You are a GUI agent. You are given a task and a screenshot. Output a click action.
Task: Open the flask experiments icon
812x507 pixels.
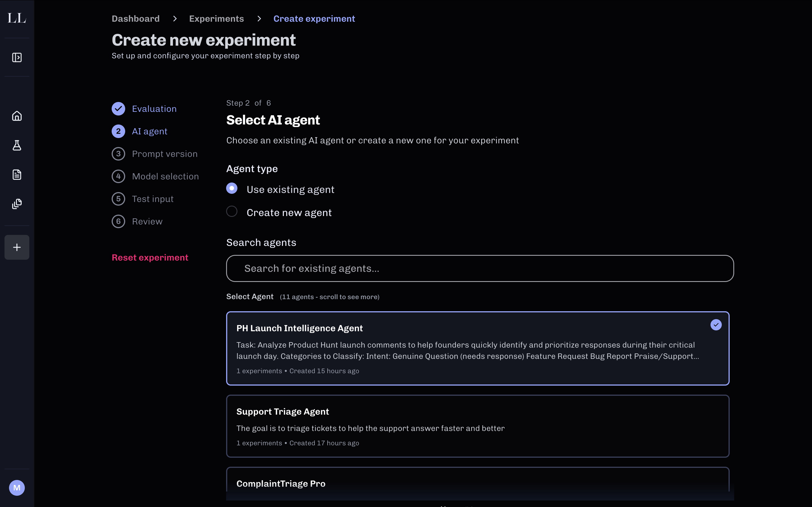click(17, 145)
